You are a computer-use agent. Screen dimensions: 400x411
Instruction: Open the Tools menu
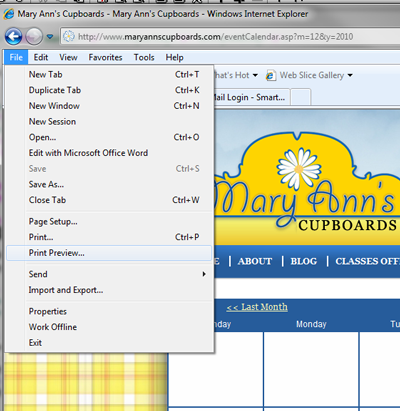click(x=144, y=57)
